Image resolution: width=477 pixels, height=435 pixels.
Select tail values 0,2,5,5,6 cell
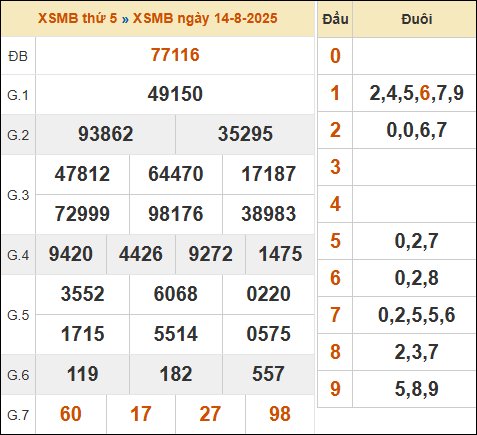pyautogui.click(x=416, y=315)
